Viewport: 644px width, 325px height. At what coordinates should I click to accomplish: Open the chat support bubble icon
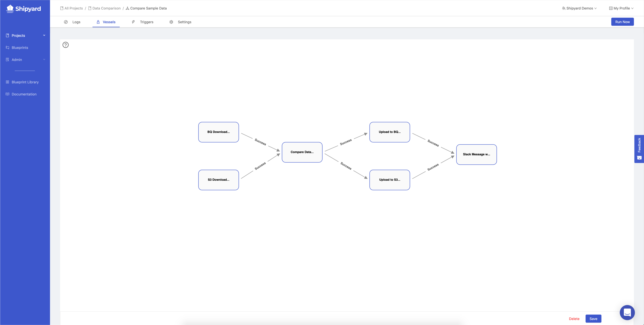pyautogui.click(x=627, y=312)
